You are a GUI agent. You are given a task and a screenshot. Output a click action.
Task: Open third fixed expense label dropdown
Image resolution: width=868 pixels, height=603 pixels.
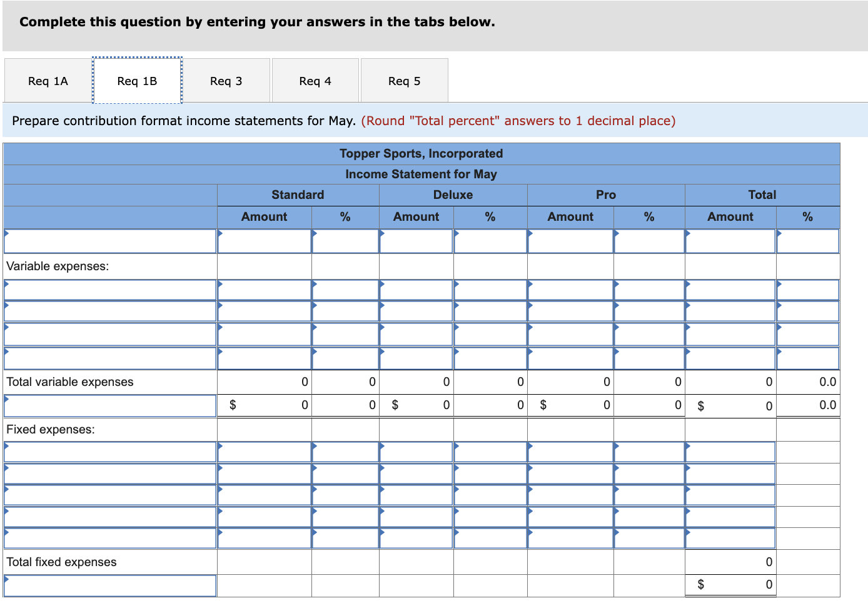pos(110,495)
